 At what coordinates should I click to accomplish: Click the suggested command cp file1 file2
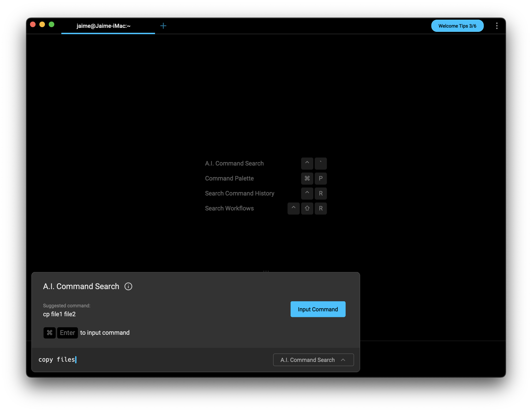[x=59, y=314]
